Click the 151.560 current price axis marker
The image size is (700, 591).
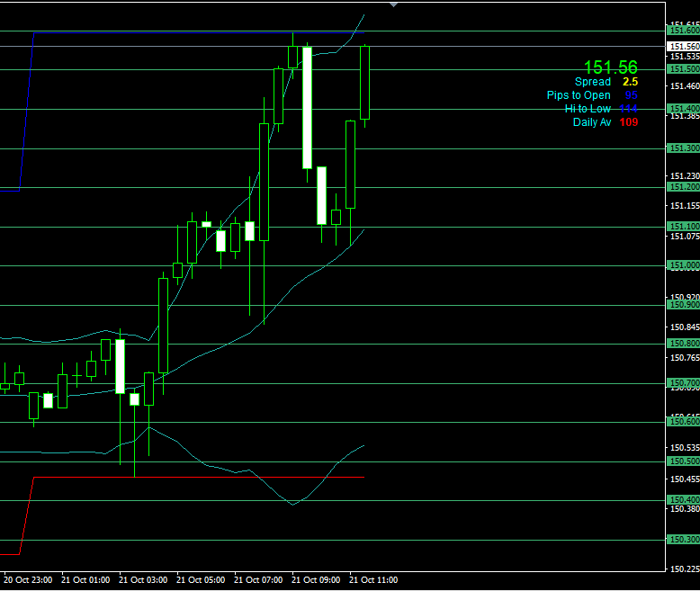(685, 46)
